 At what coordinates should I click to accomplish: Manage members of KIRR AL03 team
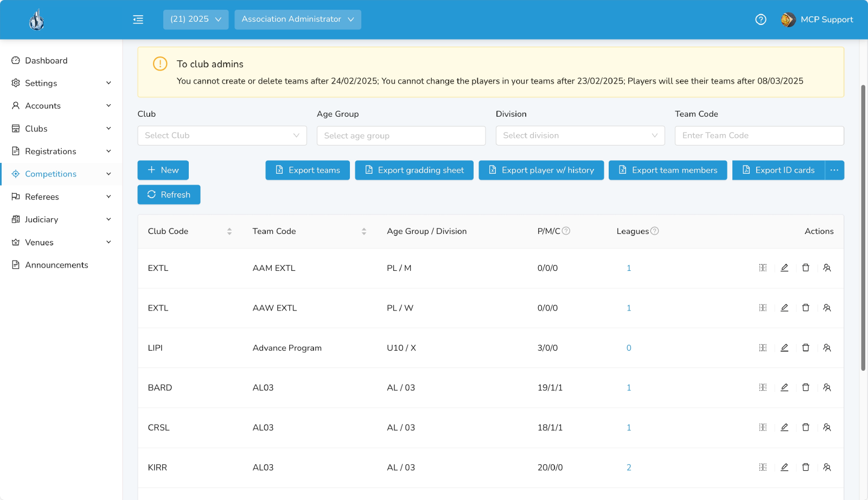point(827,467)
